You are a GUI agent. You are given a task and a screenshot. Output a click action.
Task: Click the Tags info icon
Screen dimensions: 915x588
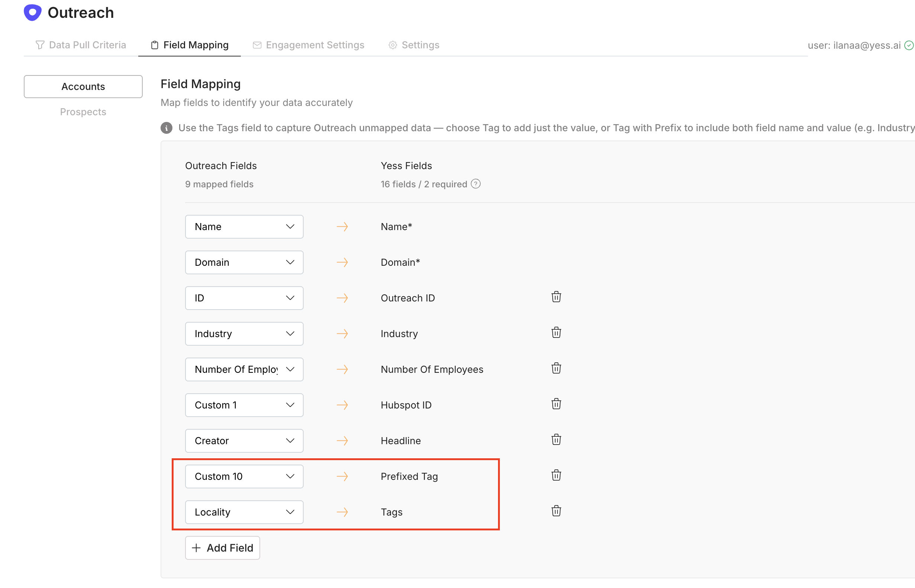(x=166, y=128)
